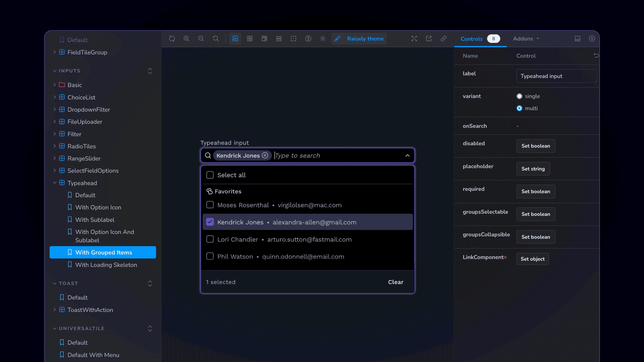This screenshot has width=644, height=362.
Task: Open Raisely theme selector
Action: [359, 39]
